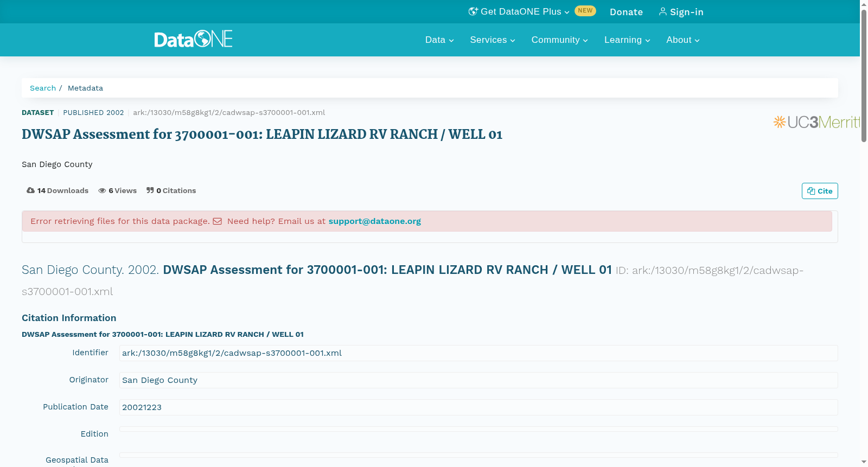
Task: Click the 6 Views counter text
Action: point(123,190)
